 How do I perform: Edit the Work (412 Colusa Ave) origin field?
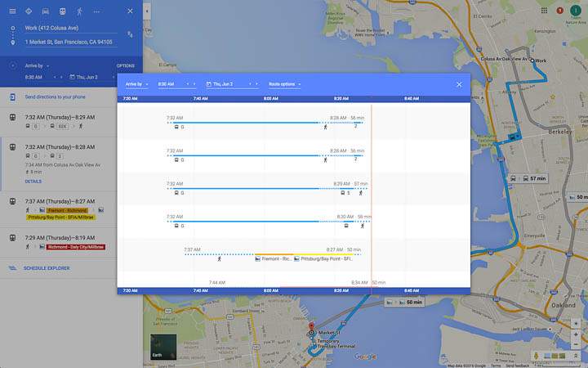tap(71, 28)
